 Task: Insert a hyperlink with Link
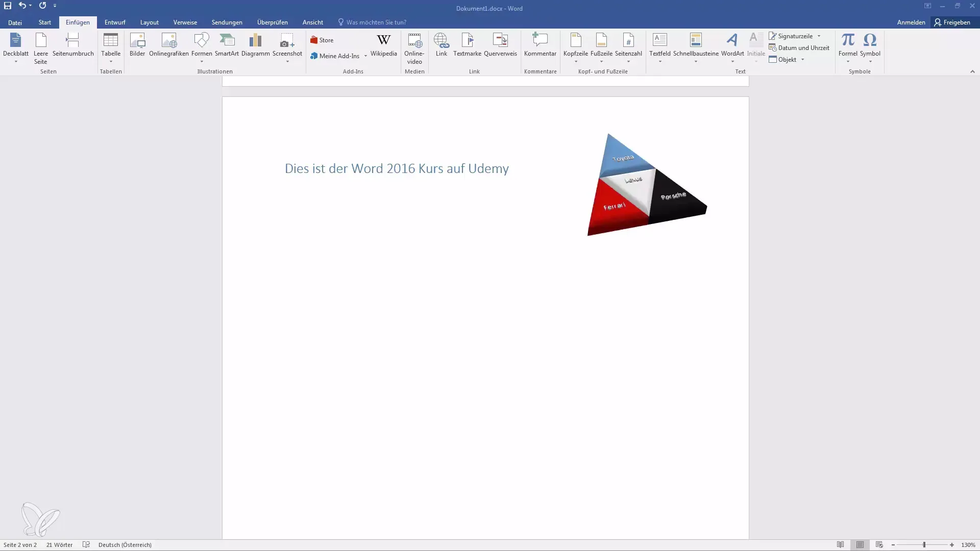point(442,45)
